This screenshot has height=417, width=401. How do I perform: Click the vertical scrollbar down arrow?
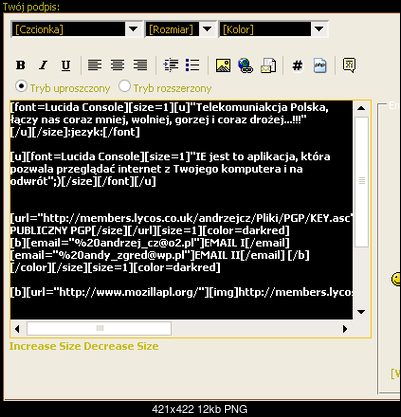361,312
